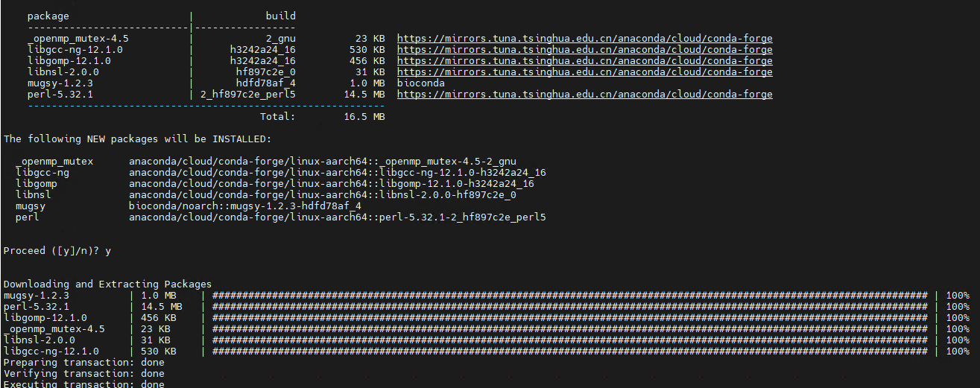Image resolution: width=980 pixels, height=388 pixels.
Task: Open the mirror URL on the libgomp-12.1.0 row
Action: click(x=584, y=60)
